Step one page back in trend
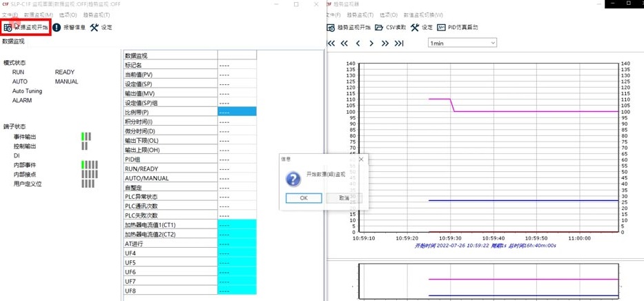Image resolution: width=644 pixels, height=301 pixels. 358,43
